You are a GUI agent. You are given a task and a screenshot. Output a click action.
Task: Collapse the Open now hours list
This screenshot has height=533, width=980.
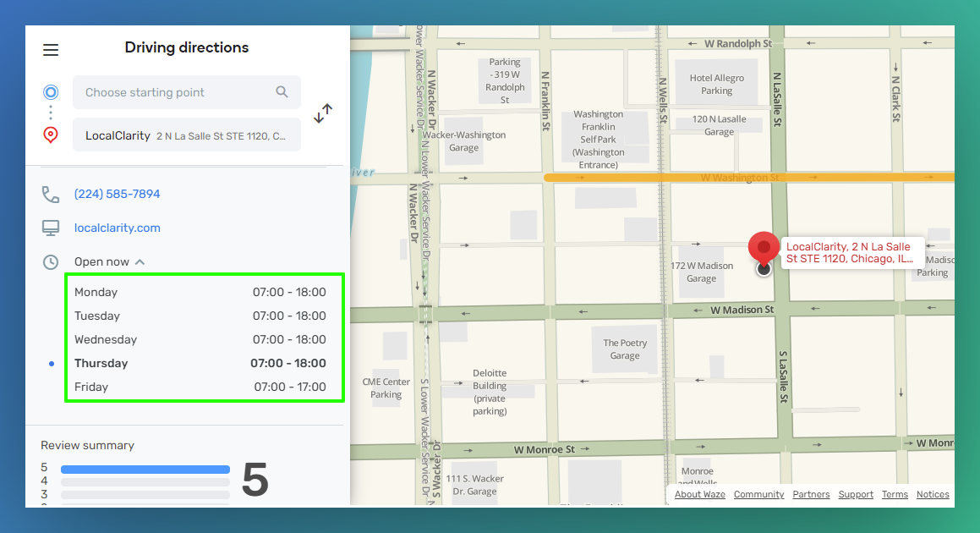(140, 262)
